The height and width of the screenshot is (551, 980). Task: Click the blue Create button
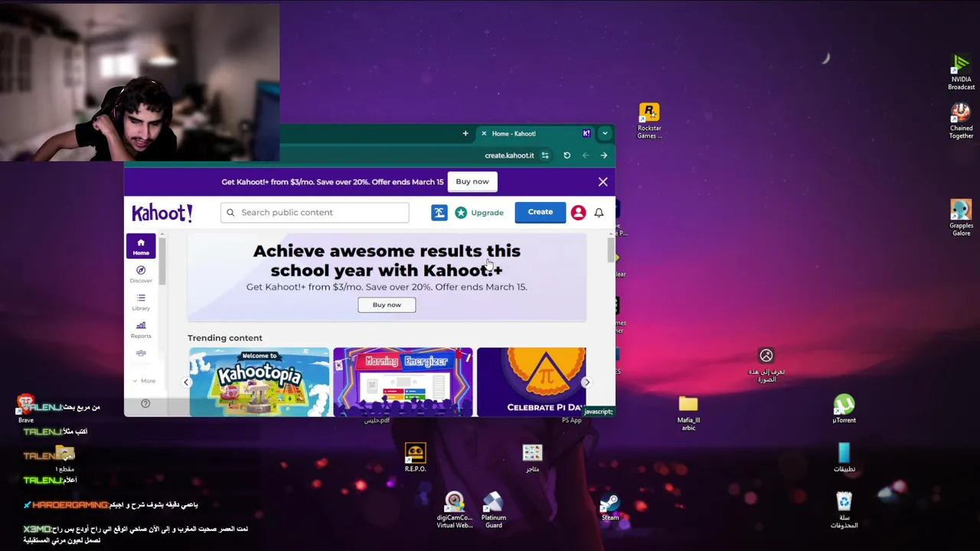coord(540,212)
